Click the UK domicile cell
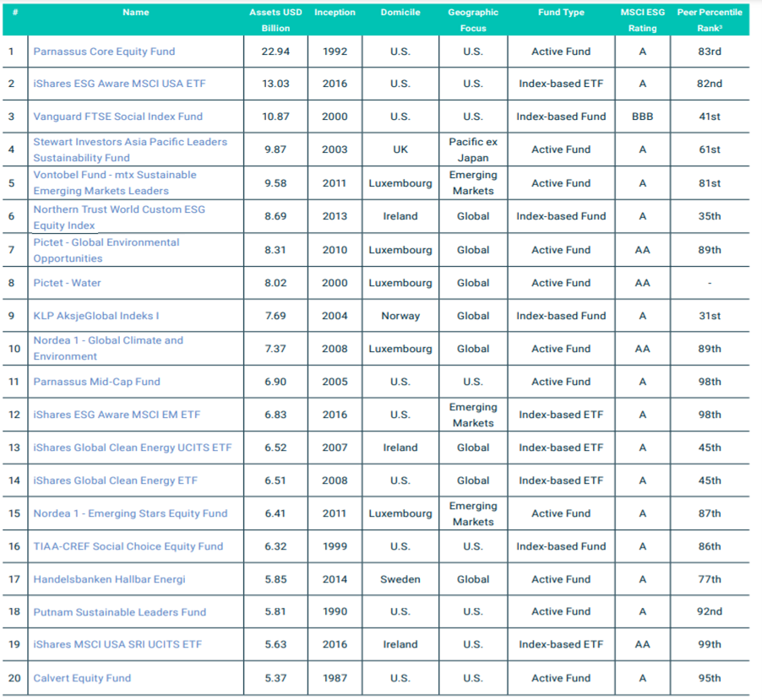This screenshot has height=700, width=762. [x=400, y=149]
